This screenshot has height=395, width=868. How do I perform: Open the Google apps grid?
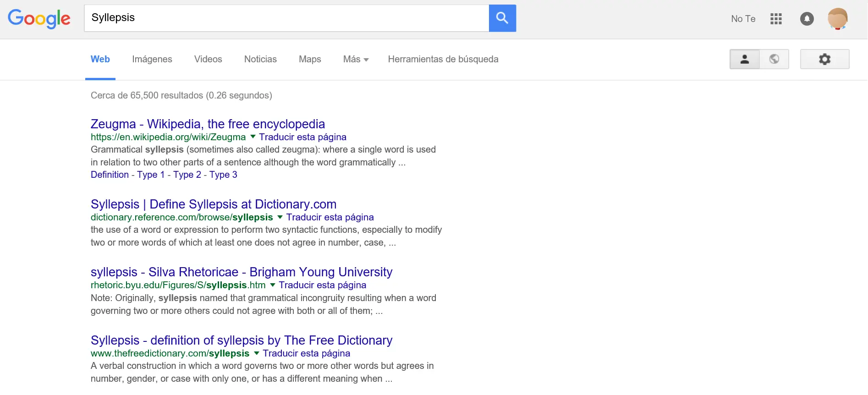pyautogui.click(x=776, y=19)
